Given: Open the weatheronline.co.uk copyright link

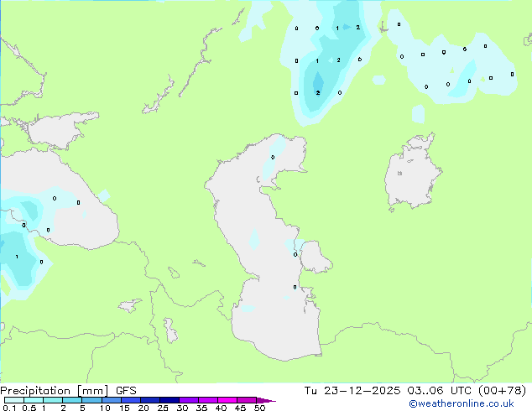Looking at the screenshot, I should pos(462,403).
